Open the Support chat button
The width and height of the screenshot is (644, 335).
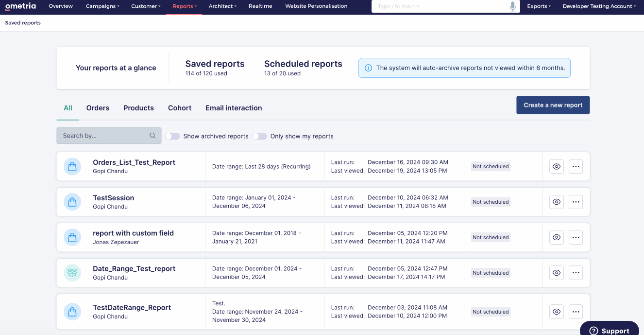coord(610,328)
